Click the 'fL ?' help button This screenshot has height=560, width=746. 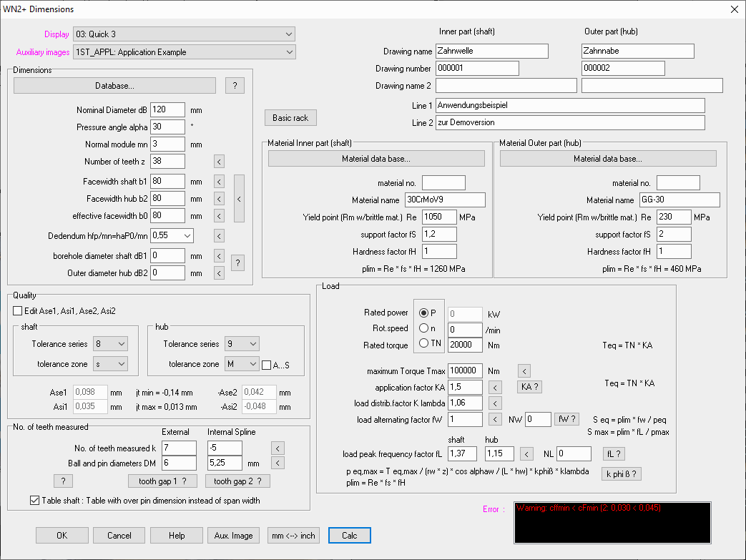pos(614,453)
